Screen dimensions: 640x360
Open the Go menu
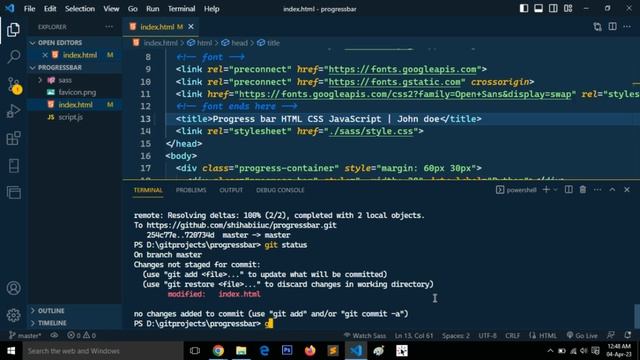(133, 9)
